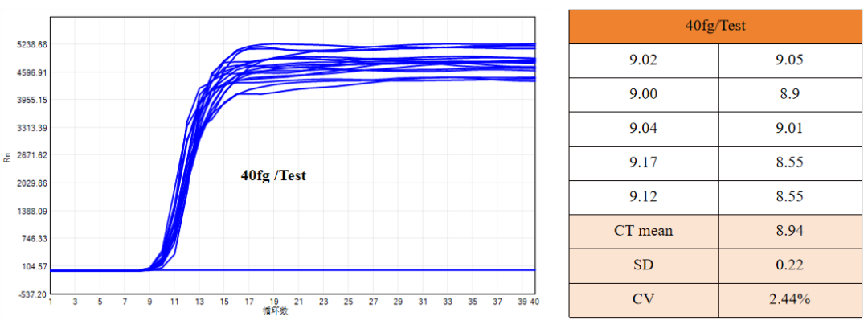Screen dimensions: 868x325
Task: Click the CV value 2.44%
Action: (x=792, y=300)
